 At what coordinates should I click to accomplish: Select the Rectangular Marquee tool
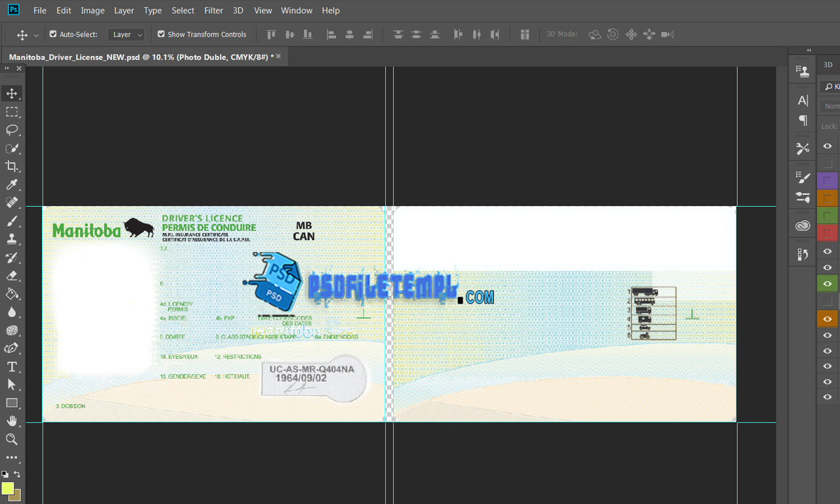coord(12,112)
